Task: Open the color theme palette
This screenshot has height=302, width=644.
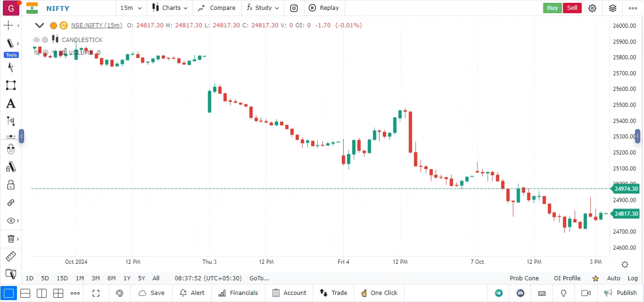Action: tap(119, 293)
